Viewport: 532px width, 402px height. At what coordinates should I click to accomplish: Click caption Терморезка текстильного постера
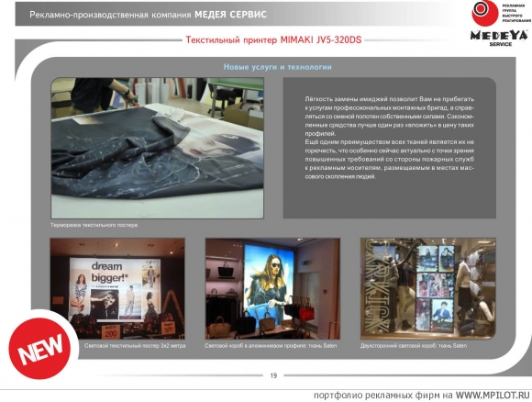tap(94, 225)
